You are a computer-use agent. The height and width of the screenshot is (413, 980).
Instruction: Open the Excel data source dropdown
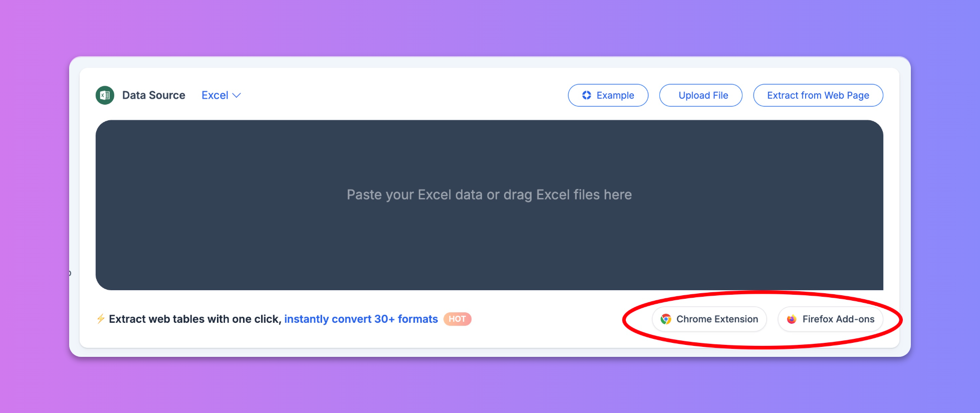(x=221, y=95)
